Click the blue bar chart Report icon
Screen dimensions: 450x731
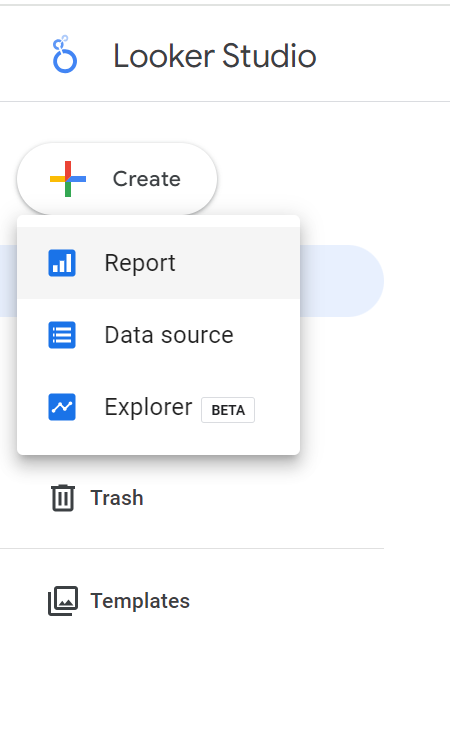tap(62, 263)
